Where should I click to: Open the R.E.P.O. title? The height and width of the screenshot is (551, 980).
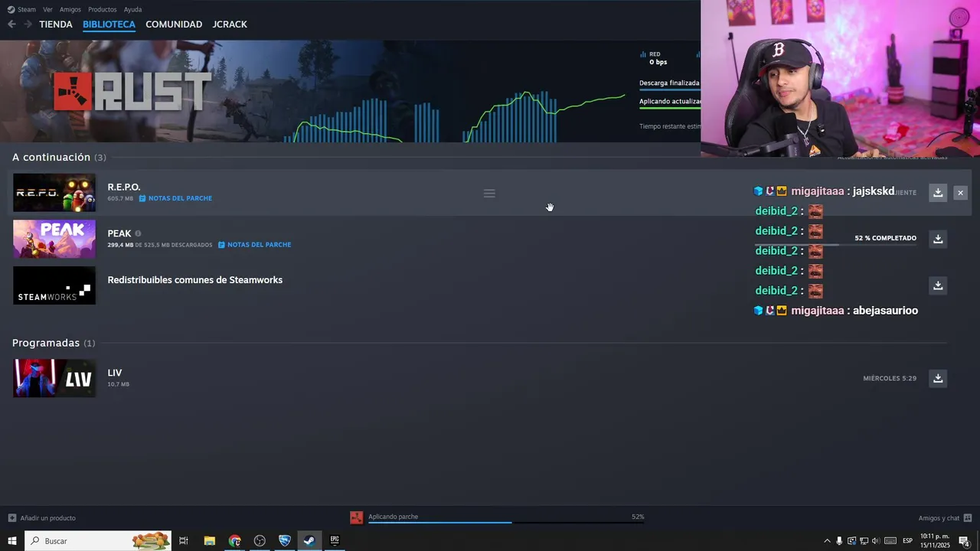tap(124, 187)
